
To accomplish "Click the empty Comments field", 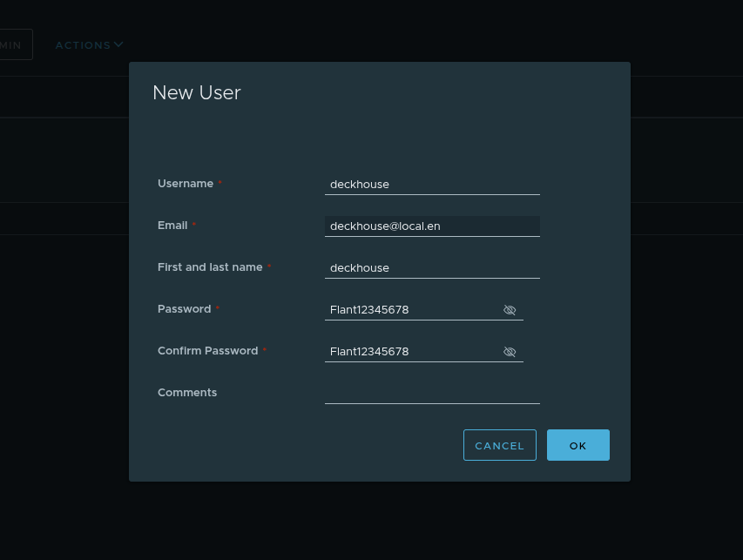I will (431, 396).
